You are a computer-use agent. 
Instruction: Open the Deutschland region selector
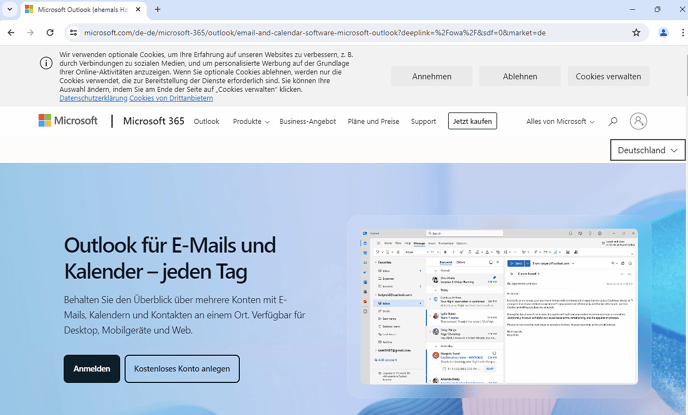tap(647, 150)
